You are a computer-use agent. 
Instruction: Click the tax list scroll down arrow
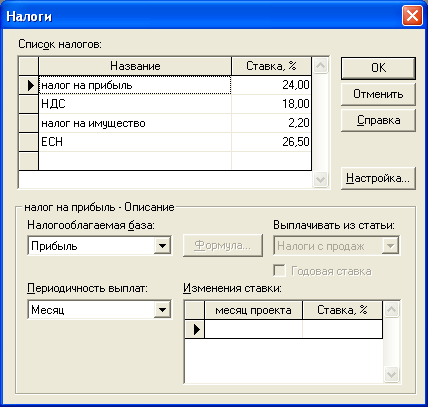pyautogui.click(x=321, y=180)
